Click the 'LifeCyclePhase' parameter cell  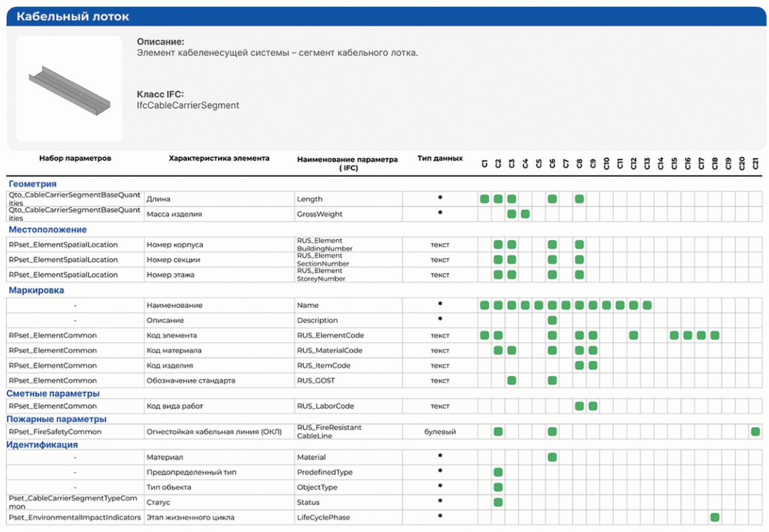coord(348,517)
